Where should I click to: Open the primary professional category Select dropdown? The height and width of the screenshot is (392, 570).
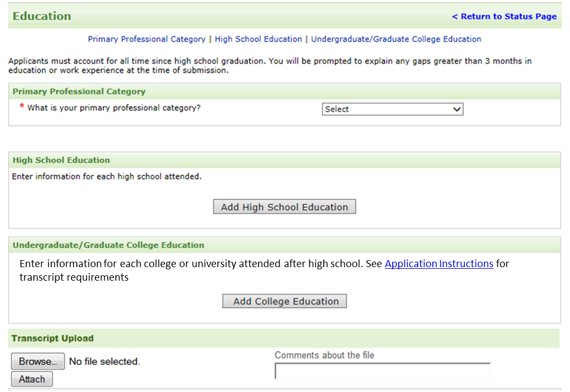[392, 109]
